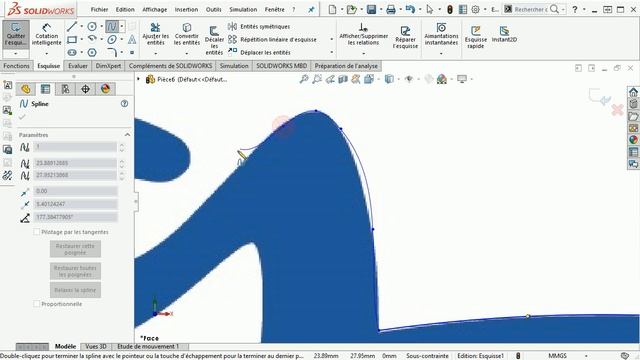
Task: Click Décaler les entités tool
Action: [214, 40]
